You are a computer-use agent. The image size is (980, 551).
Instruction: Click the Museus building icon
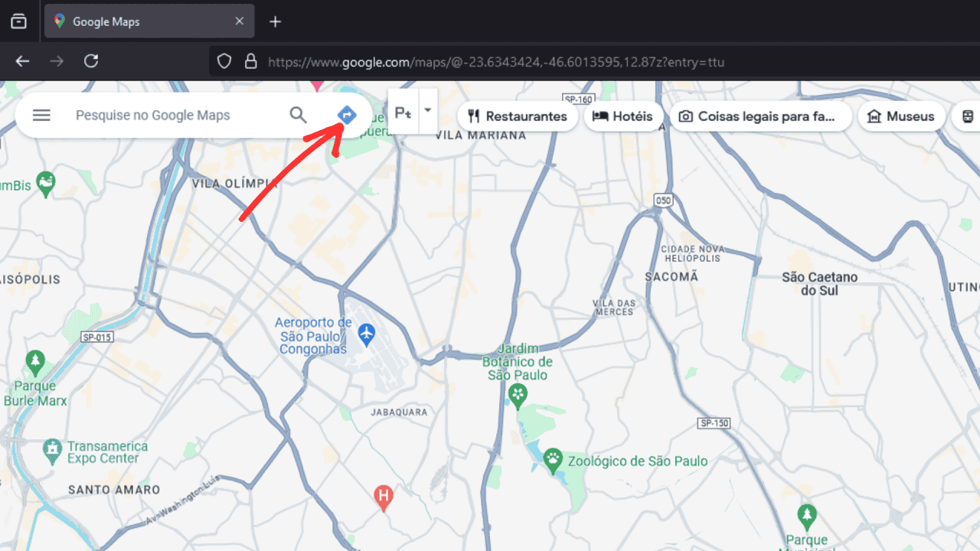[874, 116]
